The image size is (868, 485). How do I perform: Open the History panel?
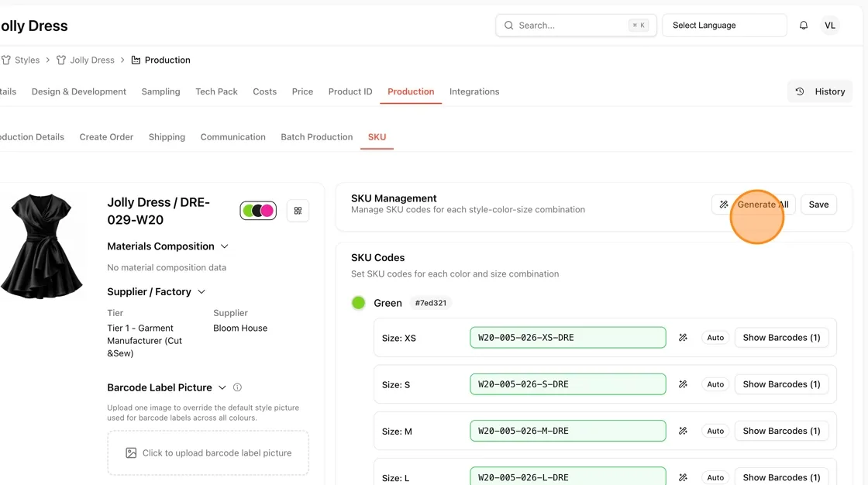(820, 91)
